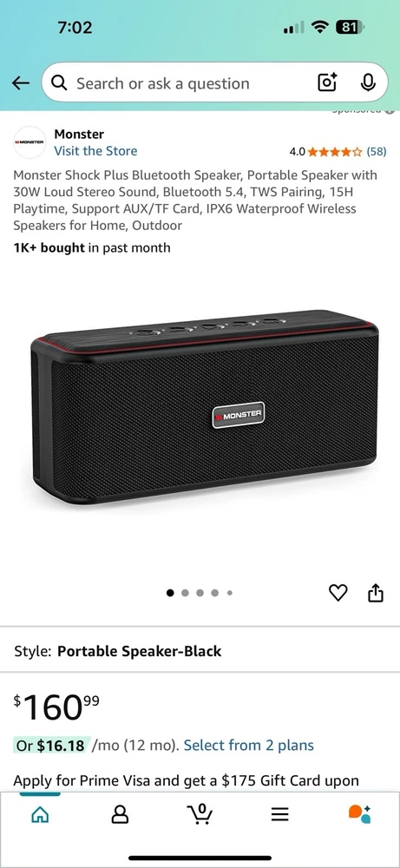Screen dimensions: 400x868
Task: Open the Rufus AI assistant icon
Action: point(359,814)
